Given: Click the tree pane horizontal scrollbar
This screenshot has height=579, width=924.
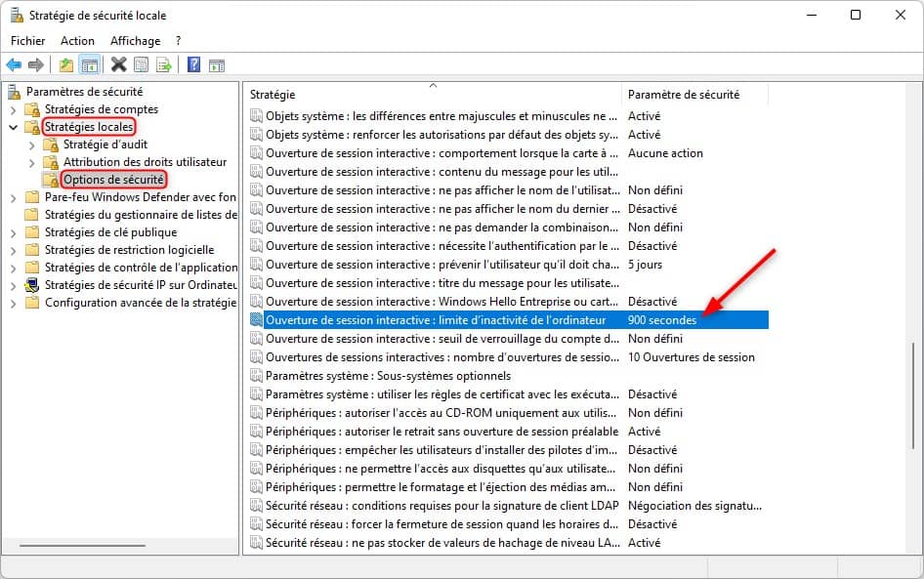Looking at the screenshot, I should click(82, 546).
